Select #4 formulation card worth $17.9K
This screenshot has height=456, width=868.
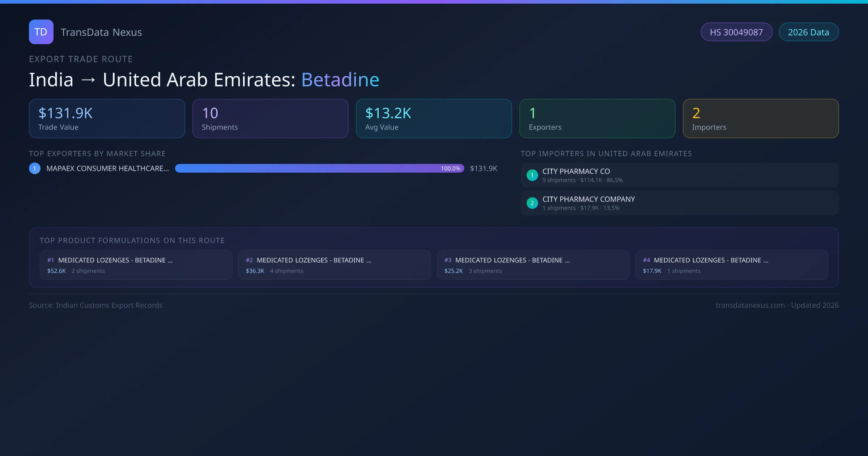tap(732, 265)
